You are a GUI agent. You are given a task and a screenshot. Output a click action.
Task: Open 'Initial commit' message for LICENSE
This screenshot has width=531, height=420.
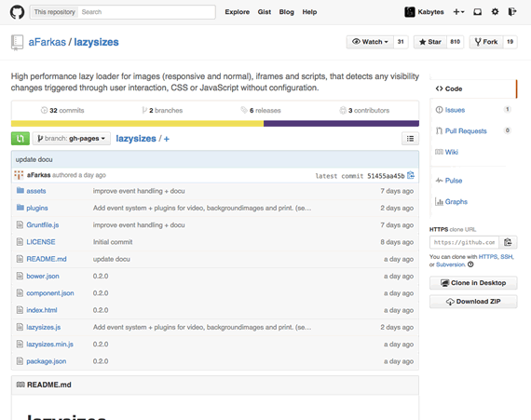pyautogui.click(x=113, y=242)
